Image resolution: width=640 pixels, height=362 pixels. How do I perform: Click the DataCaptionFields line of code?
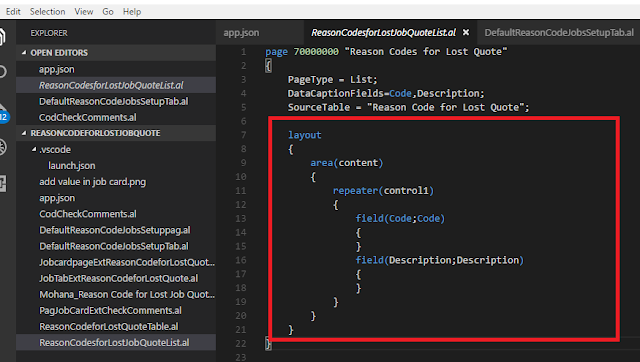[386, 93]
